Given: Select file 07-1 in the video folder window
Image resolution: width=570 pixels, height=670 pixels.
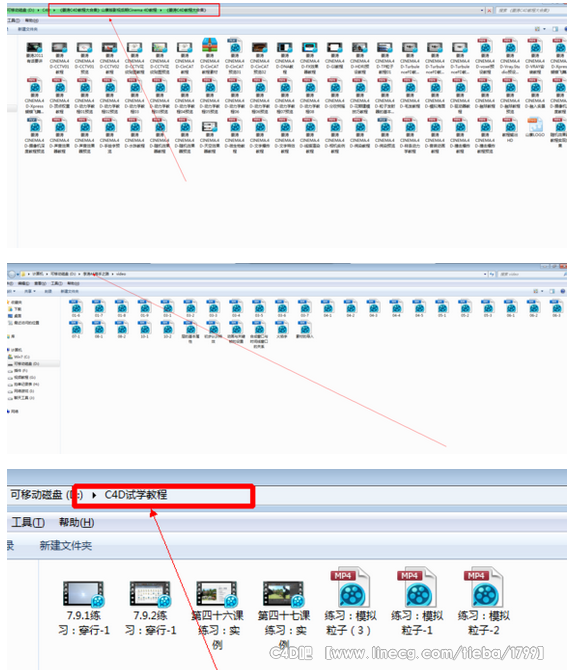Looking at the screenshot, I should click(76, 329).
